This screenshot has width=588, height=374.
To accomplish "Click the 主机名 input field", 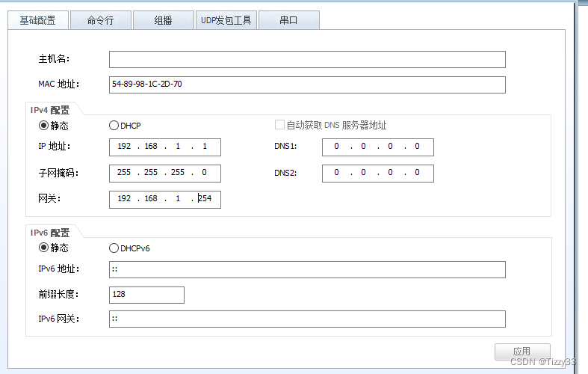I will (x=307, y=59).
